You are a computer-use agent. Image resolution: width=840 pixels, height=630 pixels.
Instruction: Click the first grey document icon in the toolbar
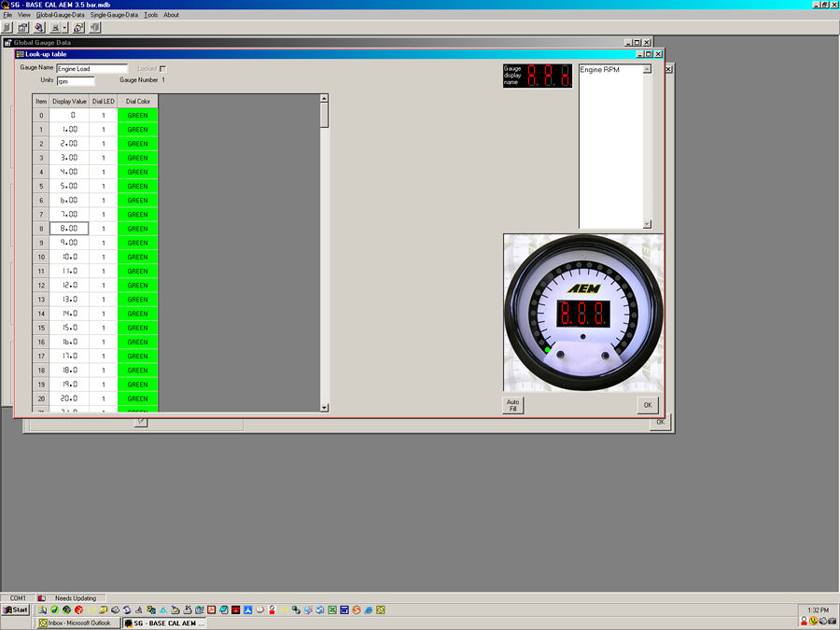7,27
